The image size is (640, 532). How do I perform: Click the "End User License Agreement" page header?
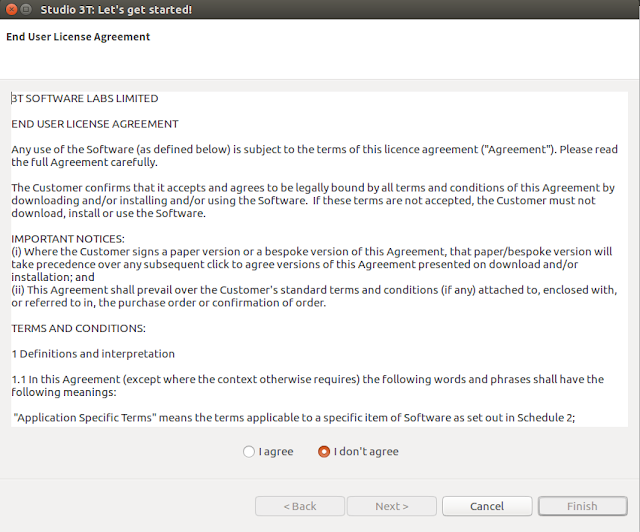(x=78, y=37)
